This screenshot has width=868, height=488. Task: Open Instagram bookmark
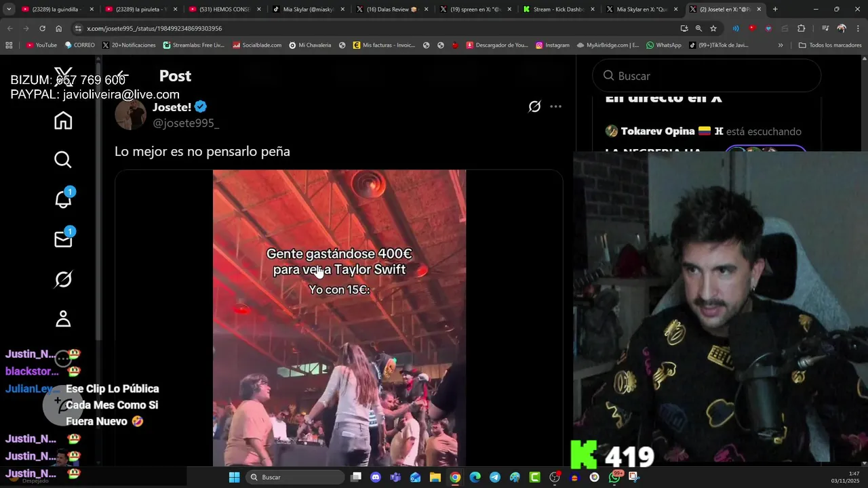tap(553, 45)
